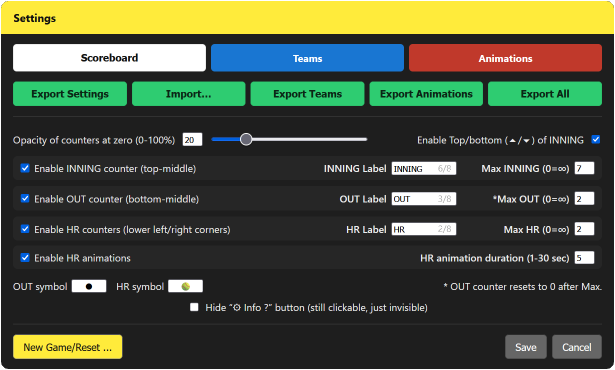615x370 pixels.
Task: Click the HR Label text field
Action: click(424, 229)
